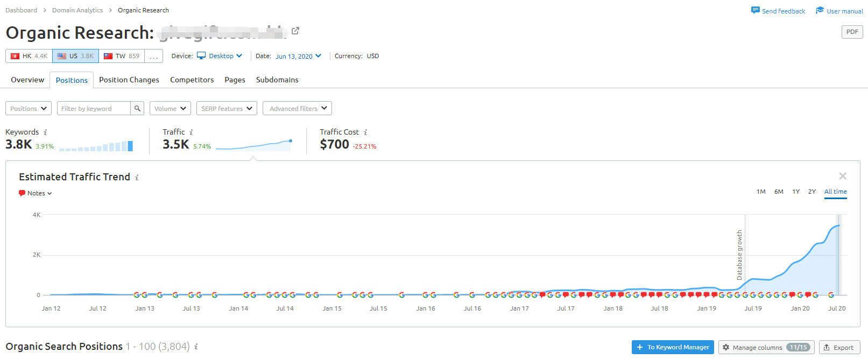Image resolution: width=868 pixels, height=359 pixels.
Task: Open the Device Desktop dropdown
Action: click(220, 56)
